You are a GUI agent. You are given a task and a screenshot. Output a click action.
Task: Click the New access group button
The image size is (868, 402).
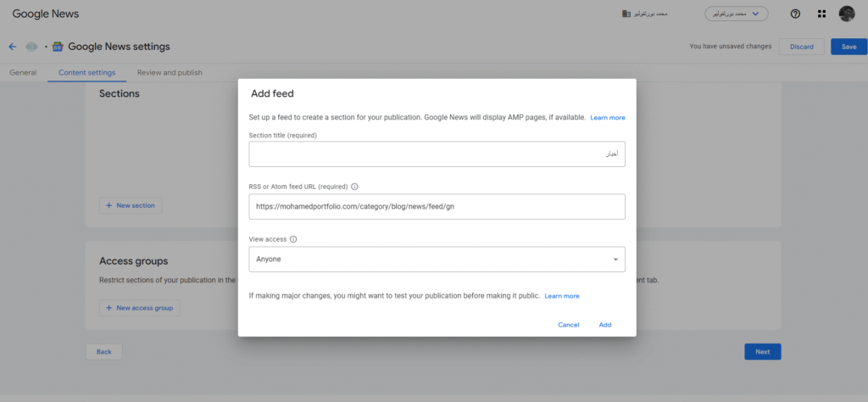[140, 308]
